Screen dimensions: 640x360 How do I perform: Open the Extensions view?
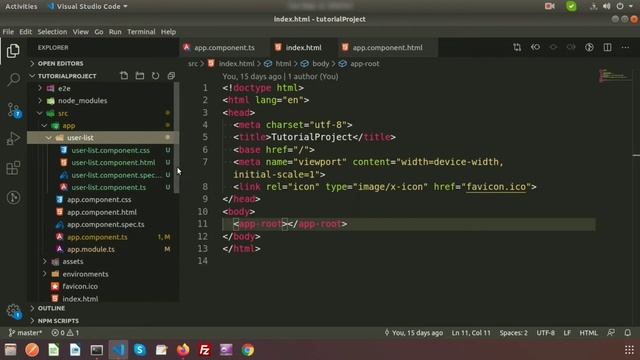[x=13, y=168]
